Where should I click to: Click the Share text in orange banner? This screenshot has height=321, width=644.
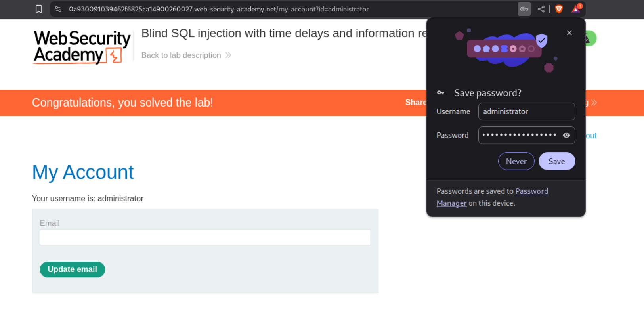(415, 103)
